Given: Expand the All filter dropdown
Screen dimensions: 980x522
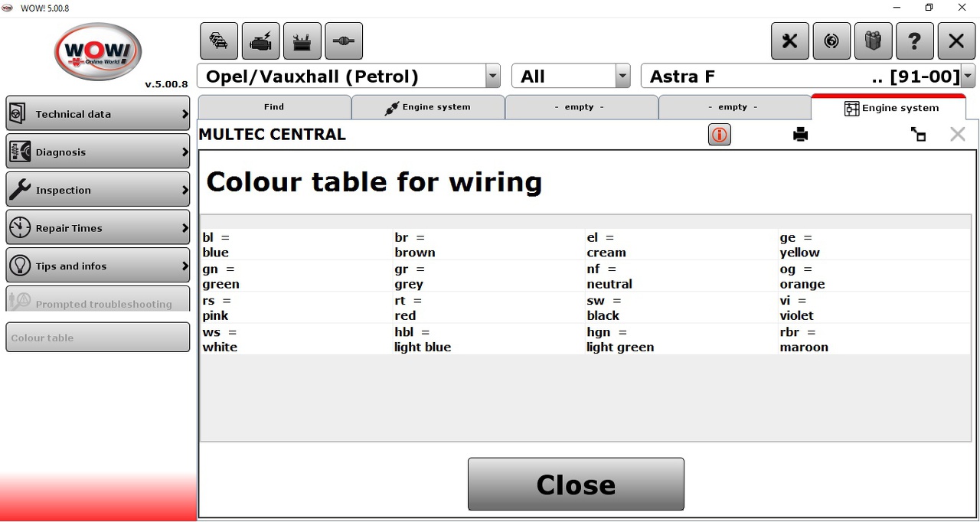Looking at the screenshot, I should coord(622,77).
